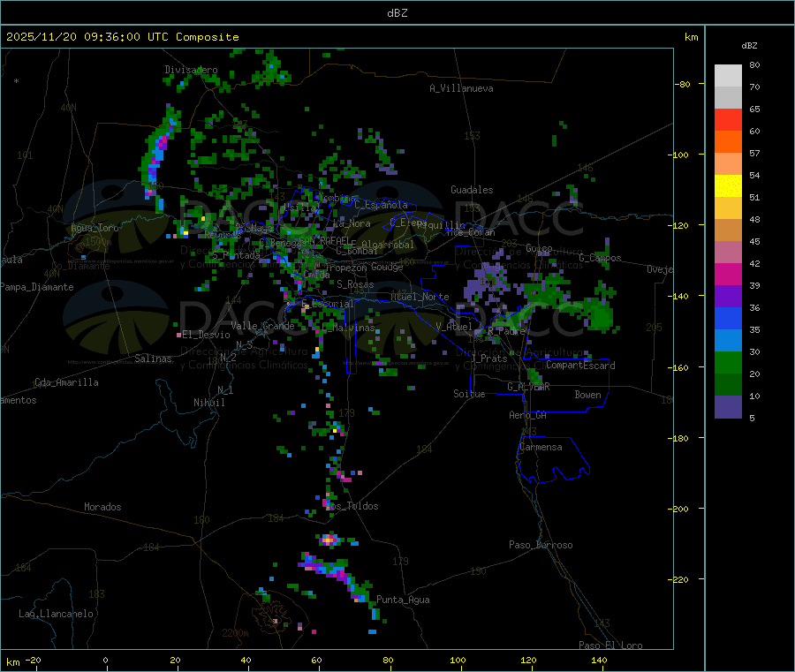This screenshot has height=672, width=795.
Task: Click the V_Atuel place label
Action: click(x=454, y=327)
